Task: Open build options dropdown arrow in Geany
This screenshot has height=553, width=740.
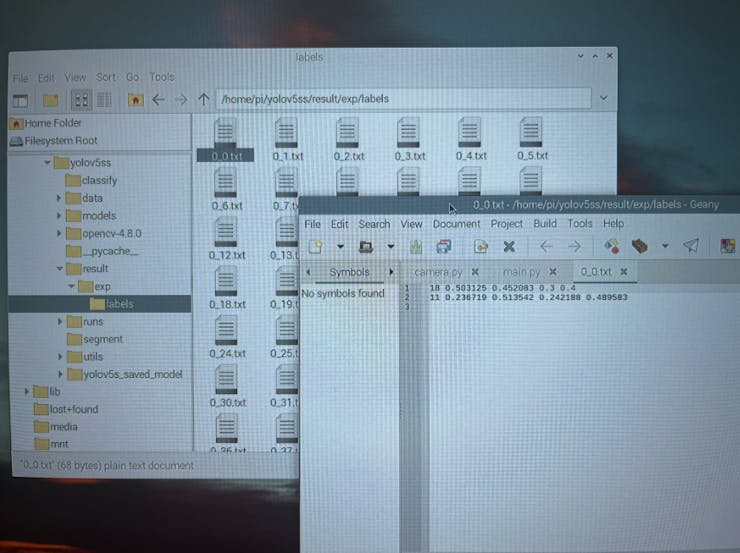Action: click(665, 246)
